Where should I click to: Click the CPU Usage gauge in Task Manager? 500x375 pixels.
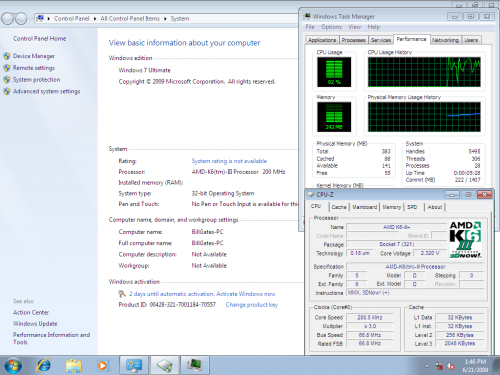coord(334,72)
